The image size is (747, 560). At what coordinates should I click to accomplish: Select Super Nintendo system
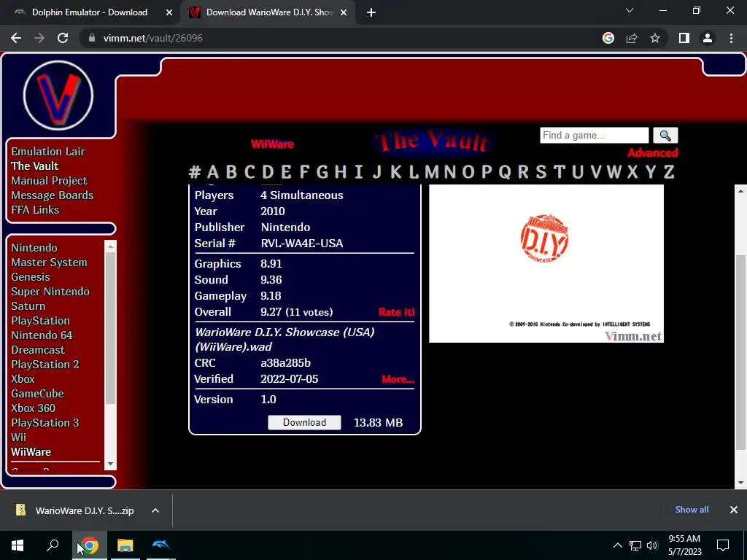50,292
